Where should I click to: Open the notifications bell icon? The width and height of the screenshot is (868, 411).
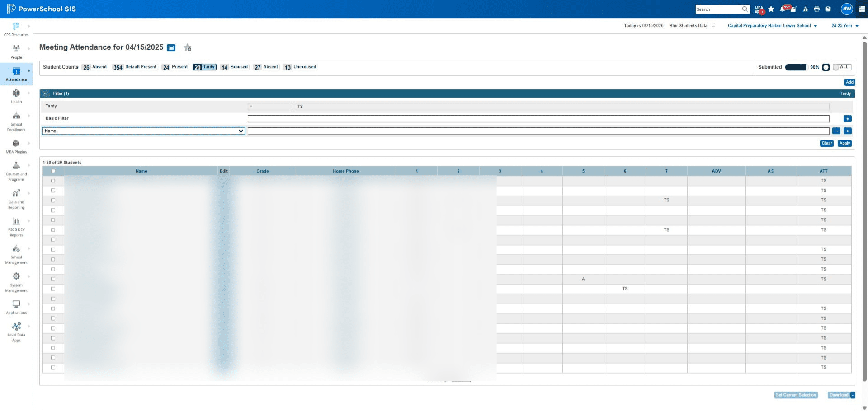coord(783,9)
